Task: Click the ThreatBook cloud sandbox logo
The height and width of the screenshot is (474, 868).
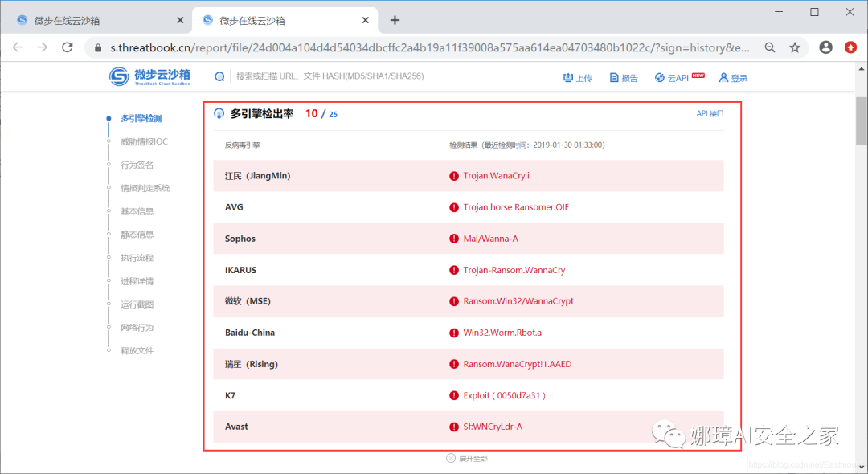Action: tap(149, 76)
